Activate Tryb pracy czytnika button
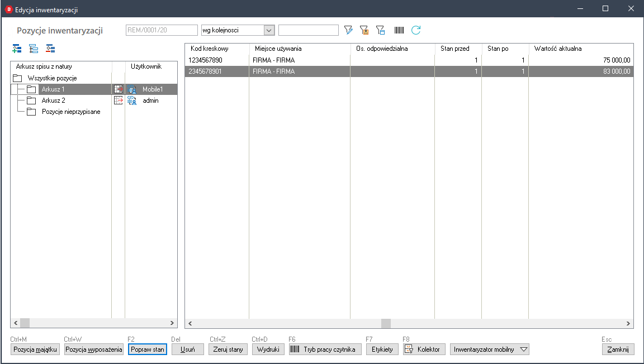 (325, 349)
